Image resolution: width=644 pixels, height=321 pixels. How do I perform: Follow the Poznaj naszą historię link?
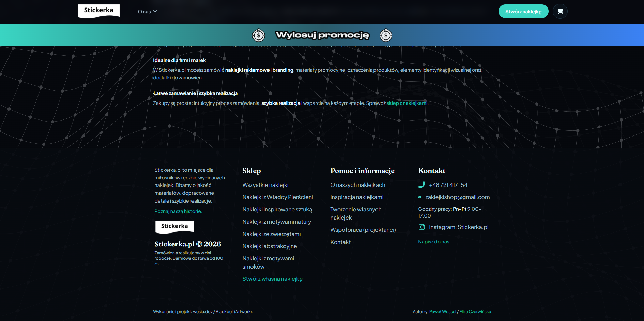pos(178,211)
